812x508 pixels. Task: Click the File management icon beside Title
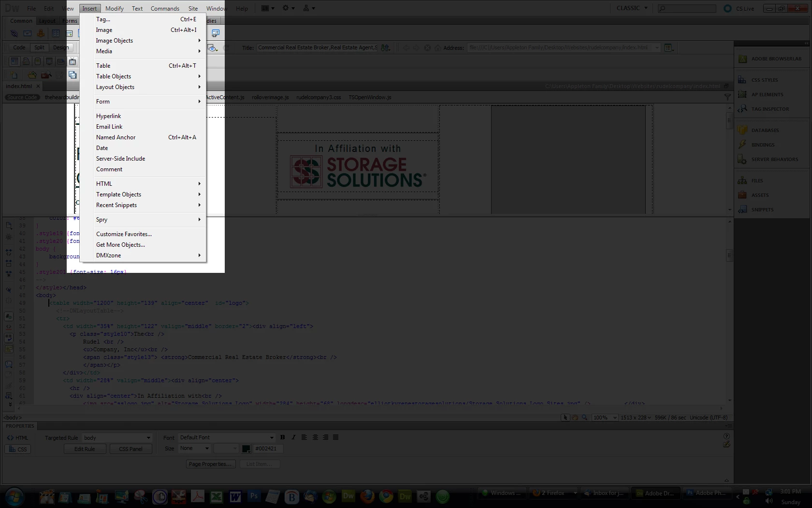[x=385, y=47]
